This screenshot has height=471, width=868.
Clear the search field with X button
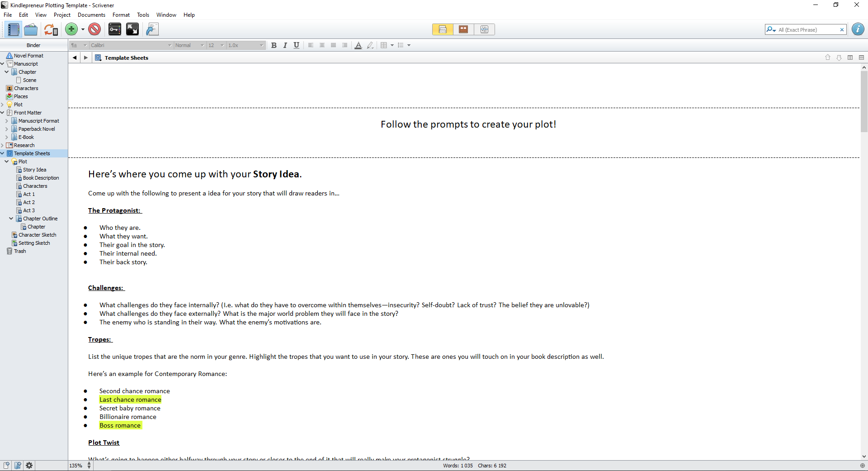pyautogui.click(x=842, y=29)
